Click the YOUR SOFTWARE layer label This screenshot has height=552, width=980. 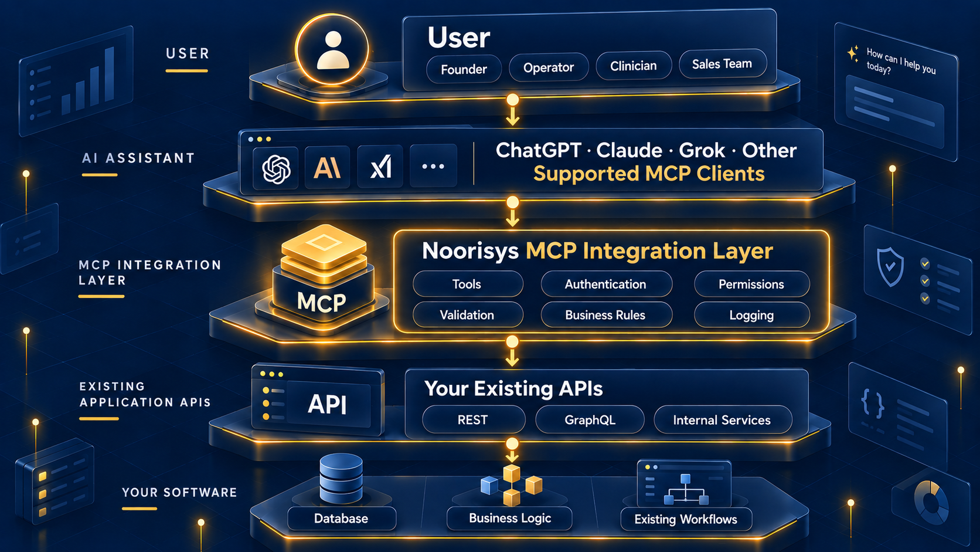[x=179, y=492]
